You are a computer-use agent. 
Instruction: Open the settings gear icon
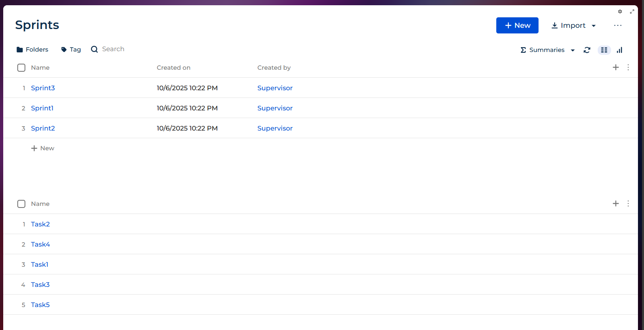point(620,12)
